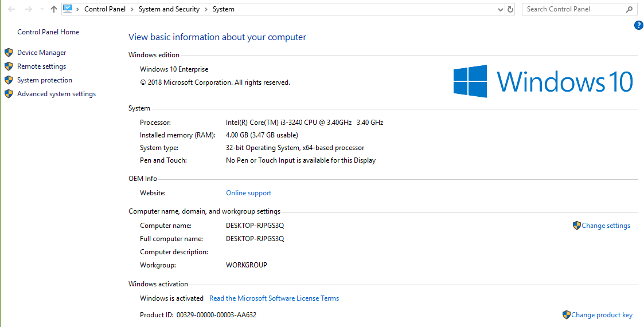Read the Microsoft Software License Terms
This screenshot has height=327, width=644.
(274, 298)
